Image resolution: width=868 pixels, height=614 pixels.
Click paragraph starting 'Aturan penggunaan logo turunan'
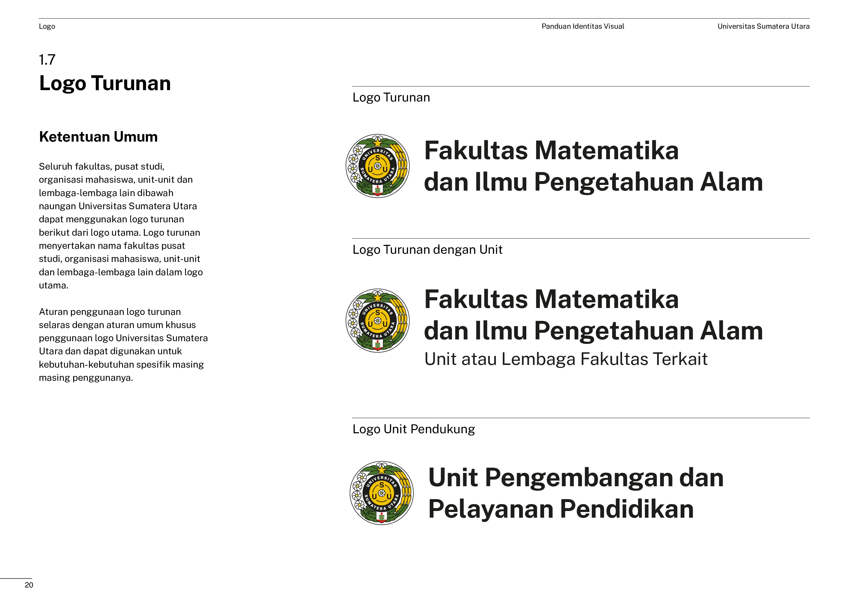tap(123, 345)
